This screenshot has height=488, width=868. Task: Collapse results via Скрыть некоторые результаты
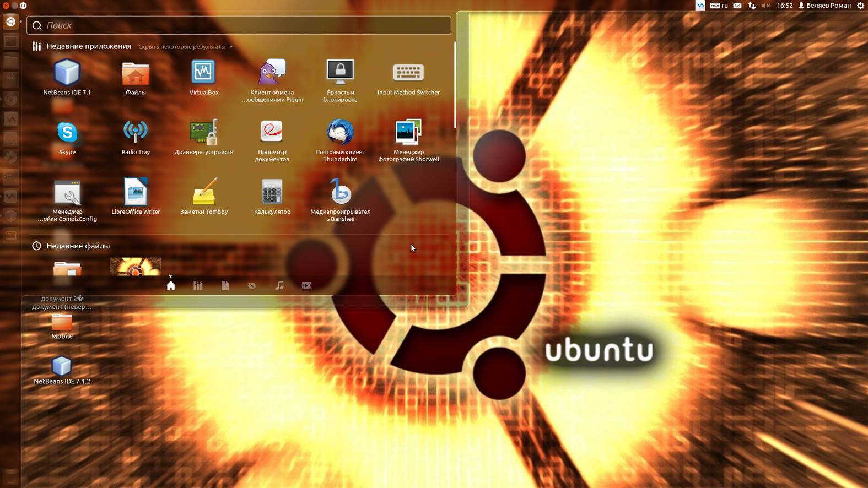(185, 47)
